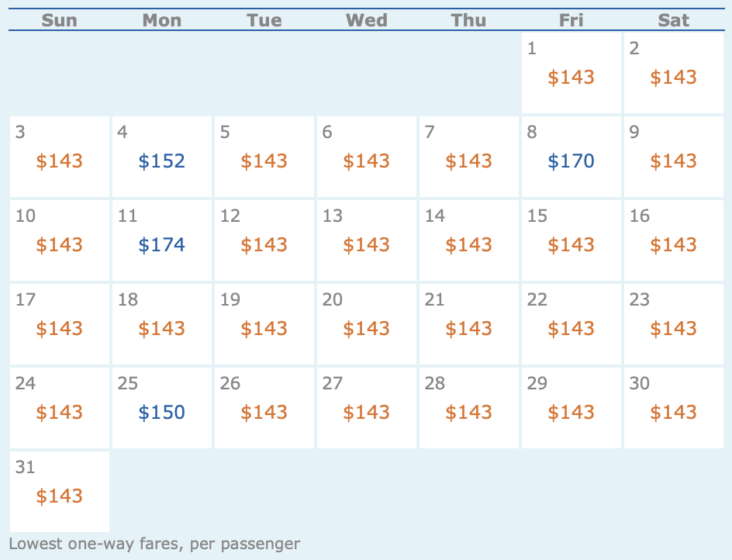Select the $170 fare on the 8th

tap(571, 161)
